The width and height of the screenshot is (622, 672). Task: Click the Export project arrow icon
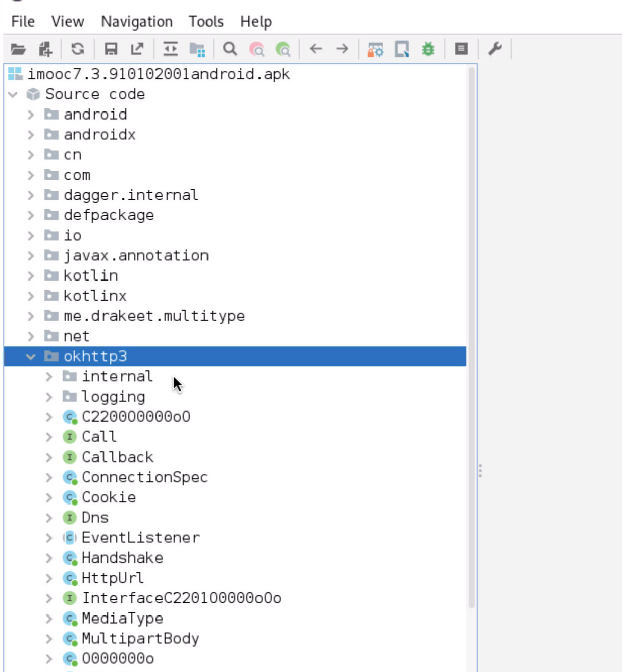click(x=137, y=49)
